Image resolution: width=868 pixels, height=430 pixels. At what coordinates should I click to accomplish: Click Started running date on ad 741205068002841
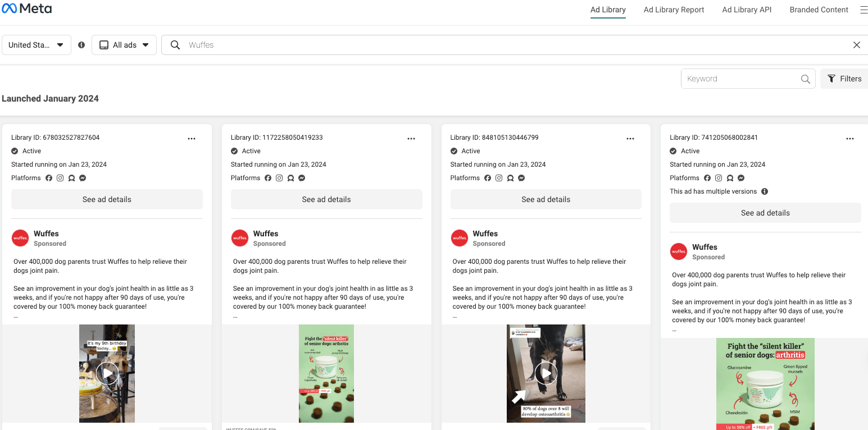(717, 164)
